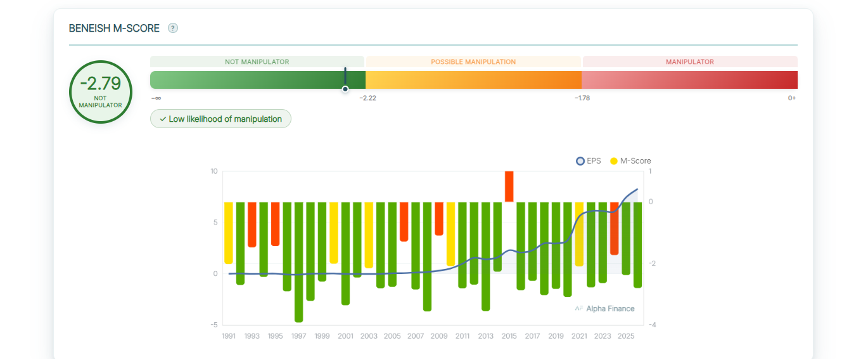868x359 pixels.
Task: Click the tall green 1997 bar
Action: 299,262
